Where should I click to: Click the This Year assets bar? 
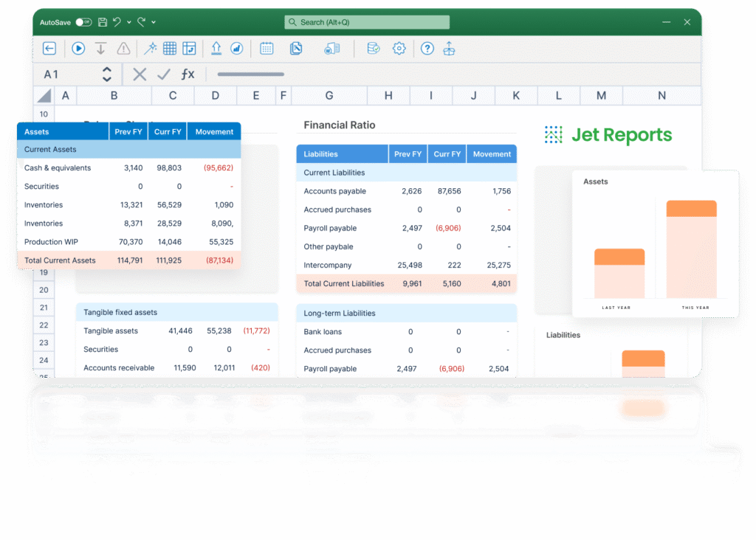(692, 249)
